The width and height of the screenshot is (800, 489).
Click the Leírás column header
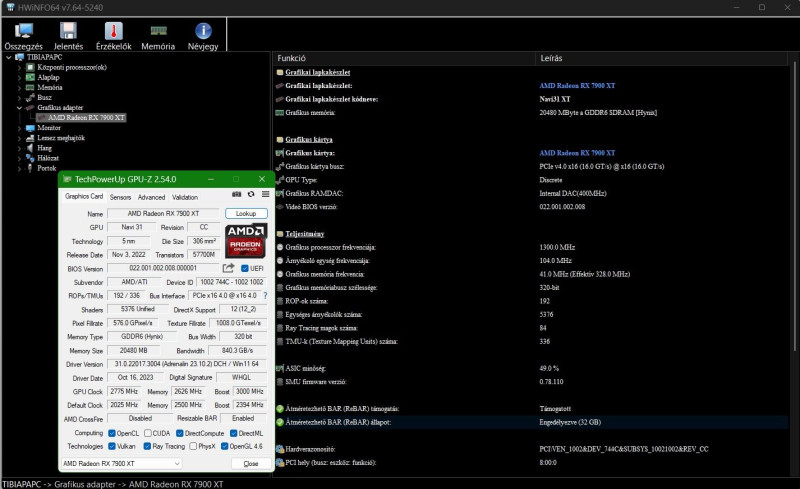tap(662, 58)
